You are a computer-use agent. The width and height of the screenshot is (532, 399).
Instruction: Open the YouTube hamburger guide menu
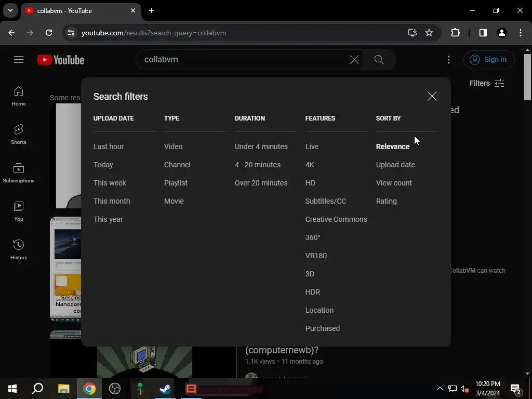click(19, 60)
